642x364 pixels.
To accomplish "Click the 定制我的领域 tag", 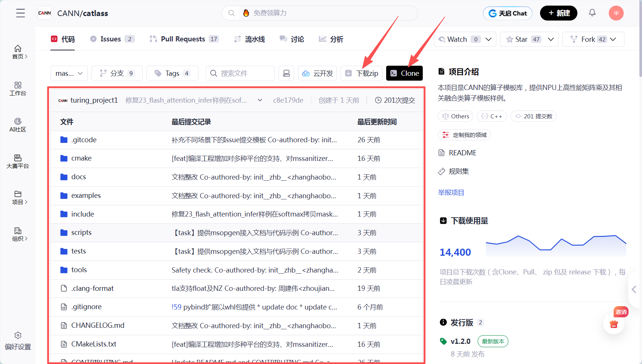I will 464,135.
